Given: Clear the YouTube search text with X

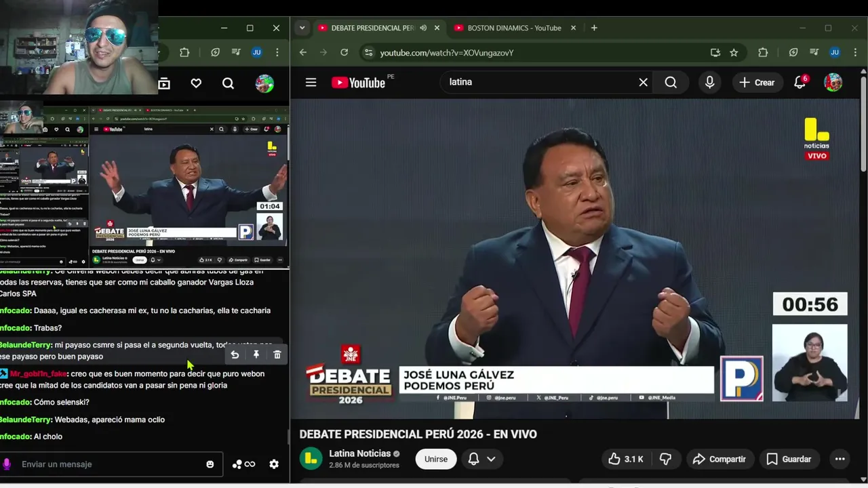Looking at the screenshot, I should pos(643,82).
